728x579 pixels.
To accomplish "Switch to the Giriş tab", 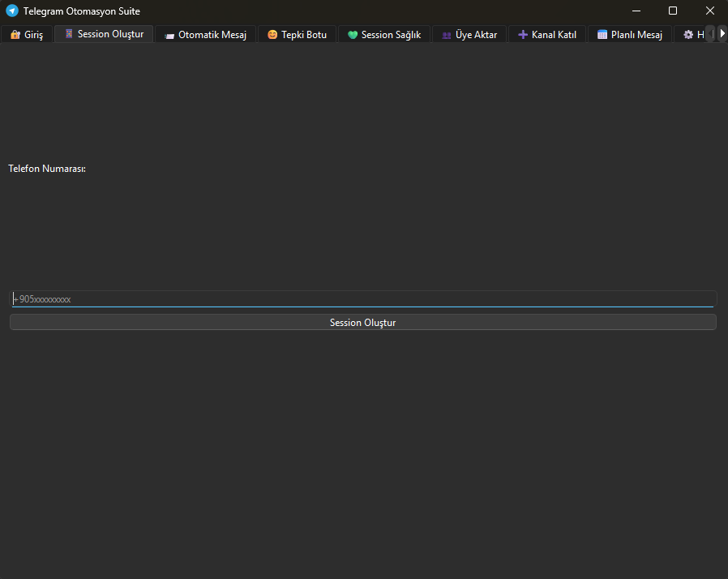I will coord(27,34).
